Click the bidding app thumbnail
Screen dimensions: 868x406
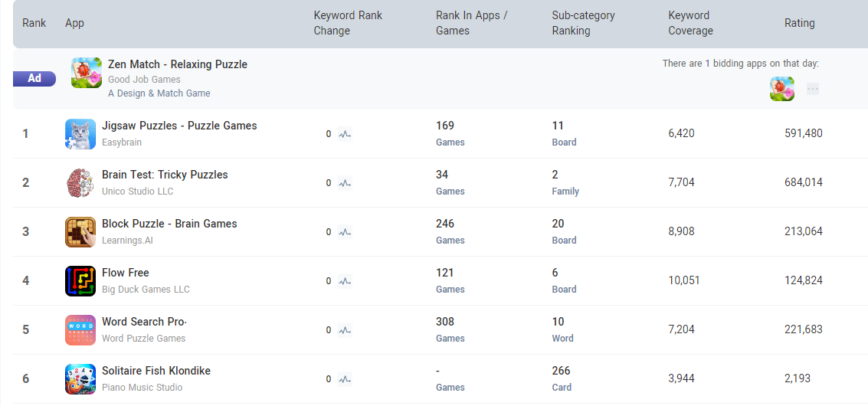point(782,89)
